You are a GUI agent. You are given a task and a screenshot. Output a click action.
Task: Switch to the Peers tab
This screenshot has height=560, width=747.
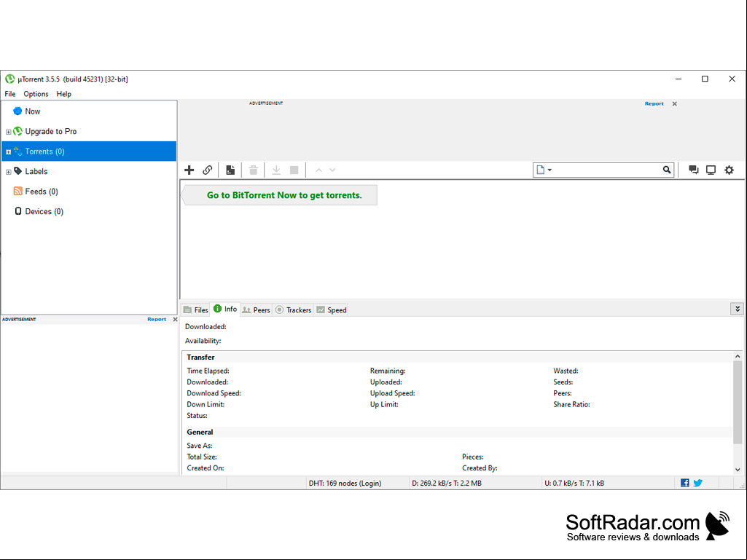pos(256,310)
